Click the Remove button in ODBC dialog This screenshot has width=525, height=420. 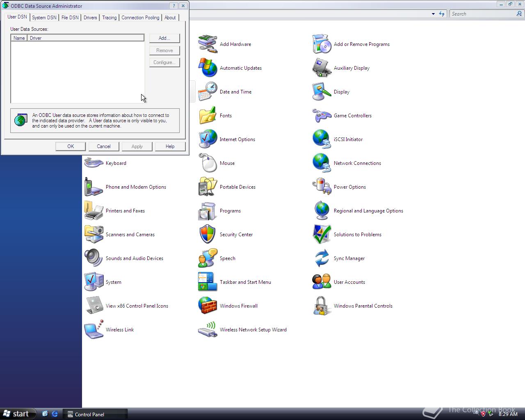164,50
